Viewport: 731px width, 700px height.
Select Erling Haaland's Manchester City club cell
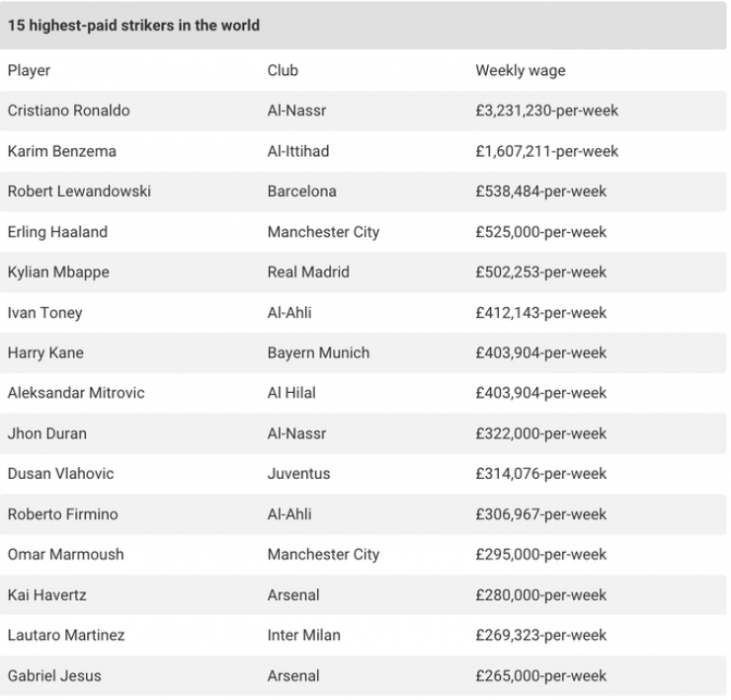pyautogui.click(x=323, y=232)
